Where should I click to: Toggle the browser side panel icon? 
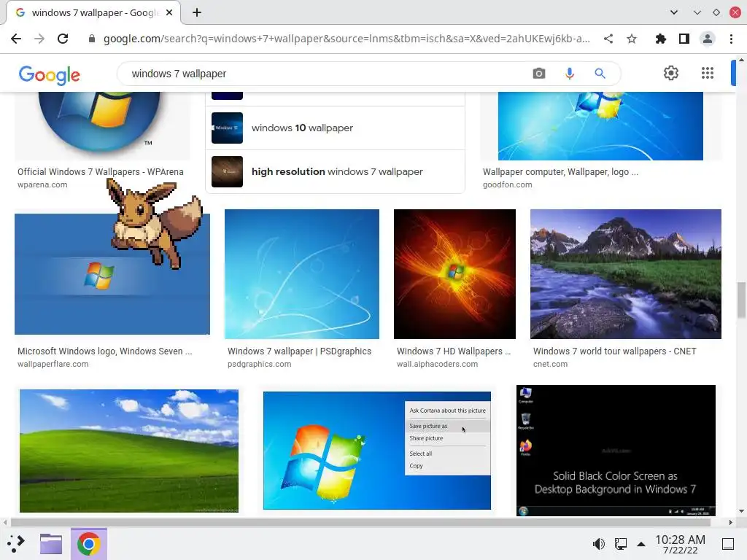pos(684,39)
